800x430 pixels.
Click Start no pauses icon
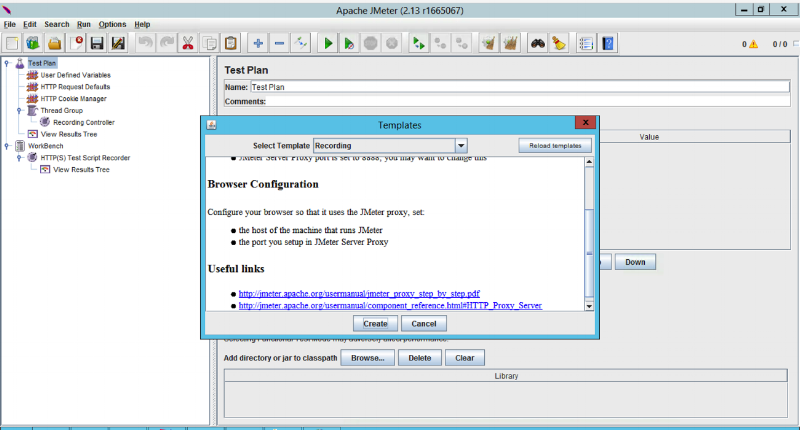click(x=349, y=43)
